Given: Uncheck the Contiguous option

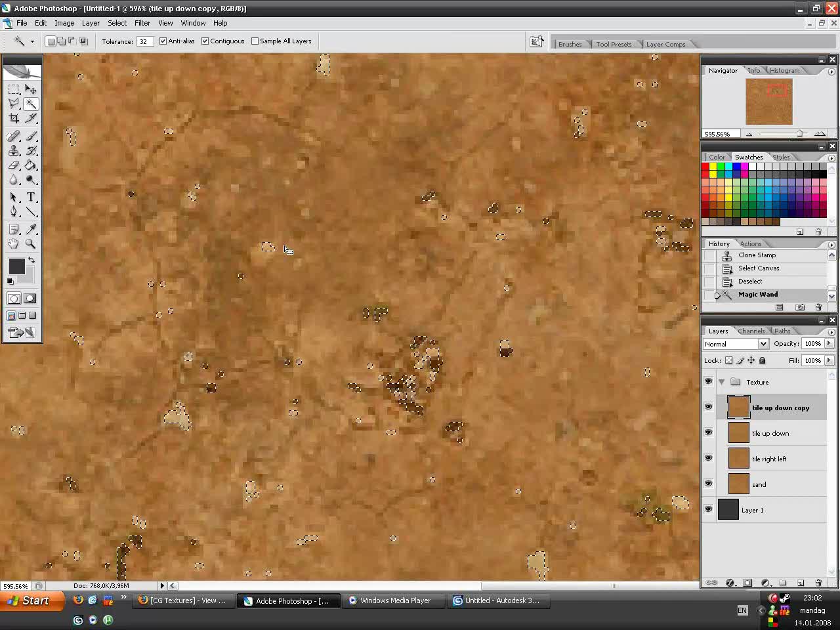Looking at the screenshot, I should [205, 41].
